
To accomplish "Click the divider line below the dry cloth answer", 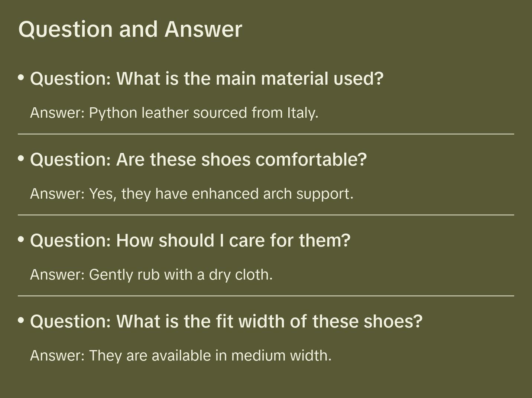I will pos(266,296).
